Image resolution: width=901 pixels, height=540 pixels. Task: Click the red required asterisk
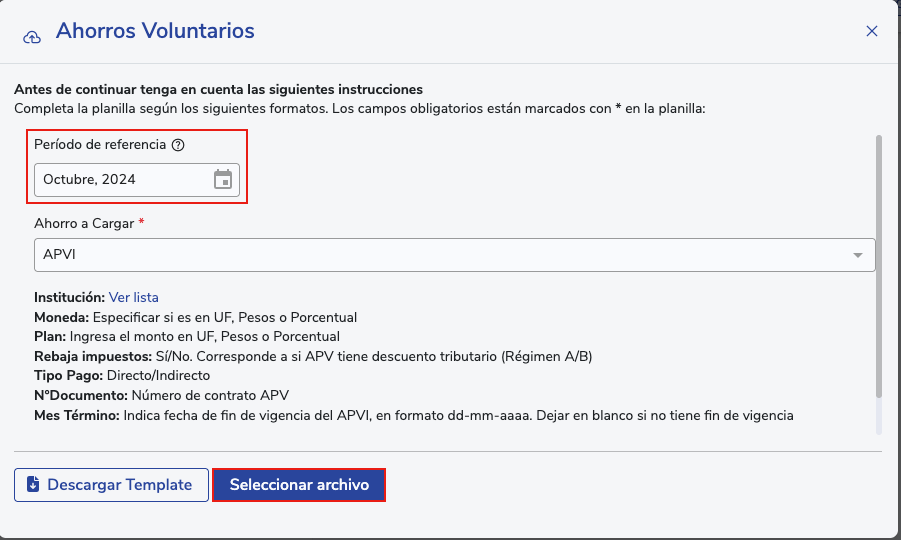(x=141, y=222)
